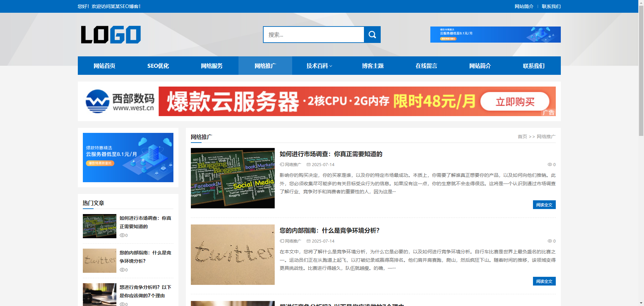Click 网络推广 category tag on first article

click(x=293, y=164)
